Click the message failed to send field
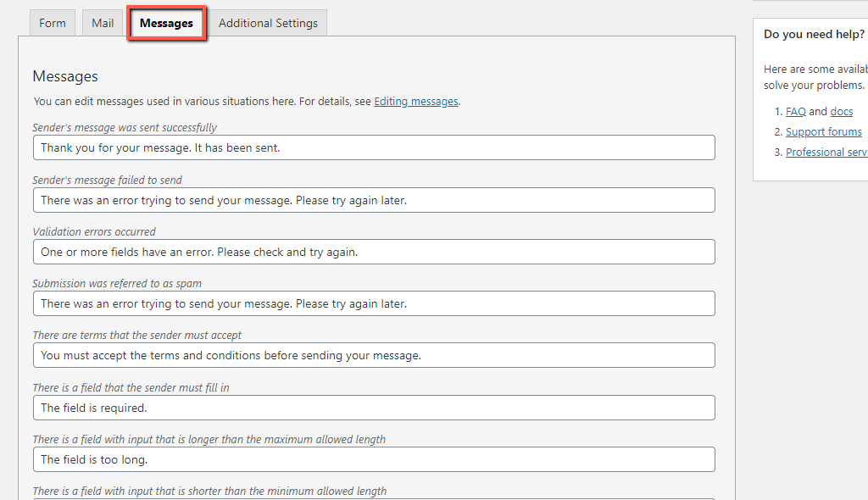 (x=374, y=200)
